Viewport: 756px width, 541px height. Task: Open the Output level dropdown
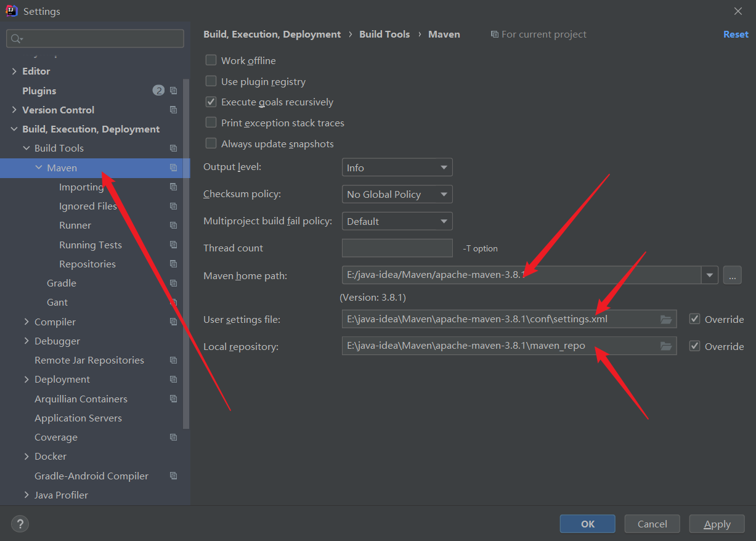click(397, 168)
